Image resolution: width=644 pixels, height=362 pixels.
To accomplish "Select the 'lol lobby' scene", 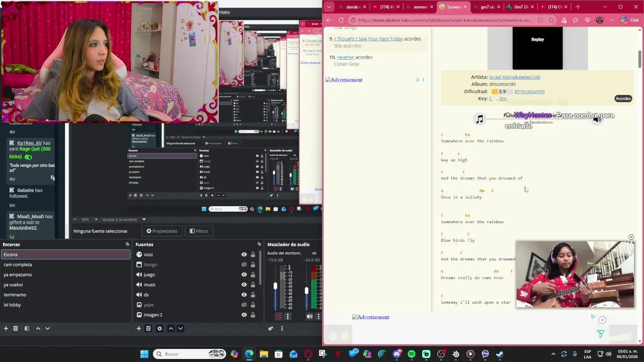I will point(66,305).
